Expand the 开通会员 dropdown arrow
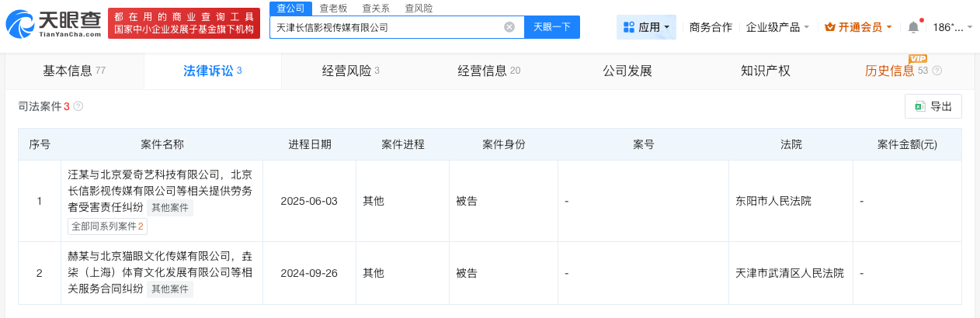The image size is (980, 318). pyautogui.click(x=889, y=27)
